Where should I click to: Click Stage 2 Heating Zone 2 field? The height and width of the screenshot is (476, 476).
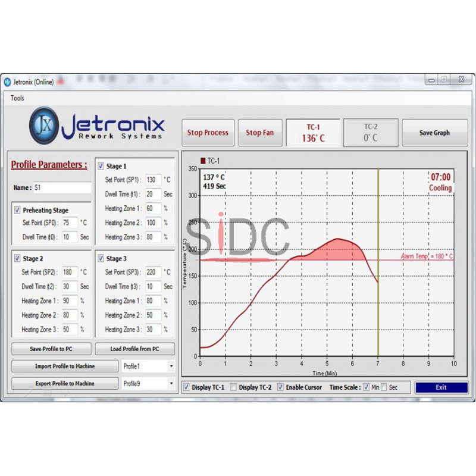pyautogui.click(x=70, y=315)
